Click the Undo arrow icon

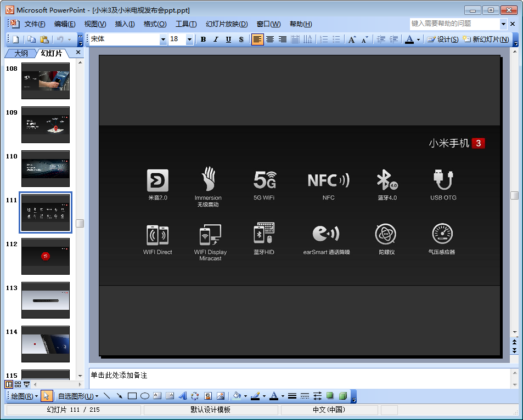click(x=60, y=39)
